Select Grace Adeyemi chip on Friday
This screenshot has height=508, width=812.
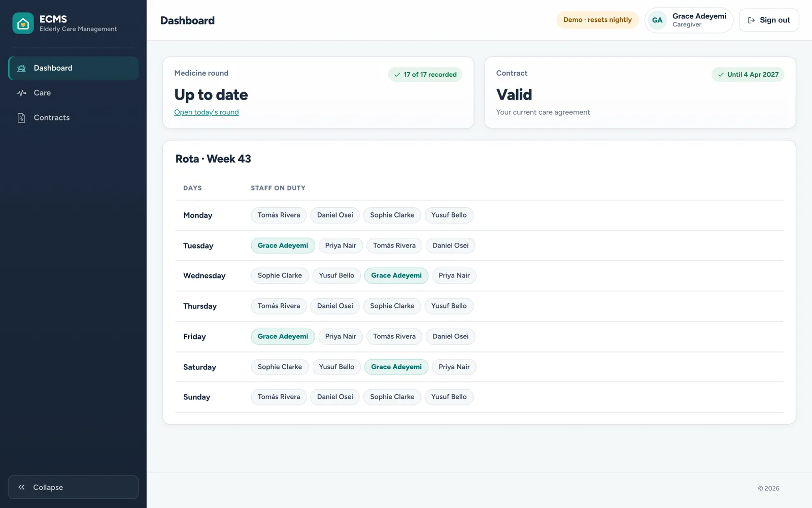[x=283, y=337]
